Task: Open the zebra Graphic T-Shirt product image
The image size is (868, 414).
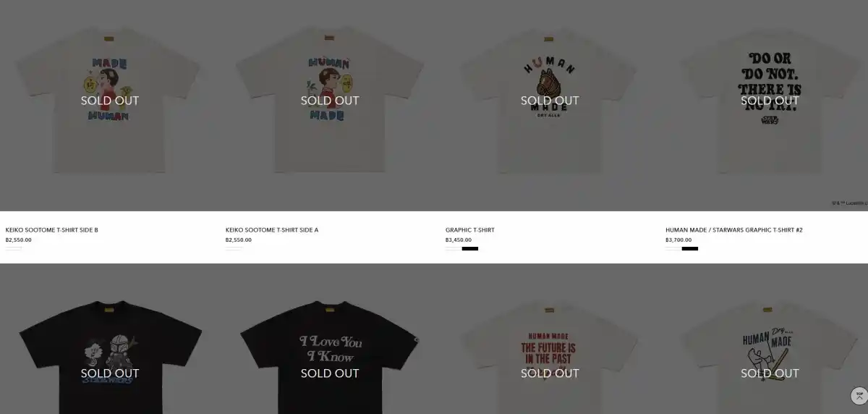Action: pyautogui.click(x=550, y=106)
